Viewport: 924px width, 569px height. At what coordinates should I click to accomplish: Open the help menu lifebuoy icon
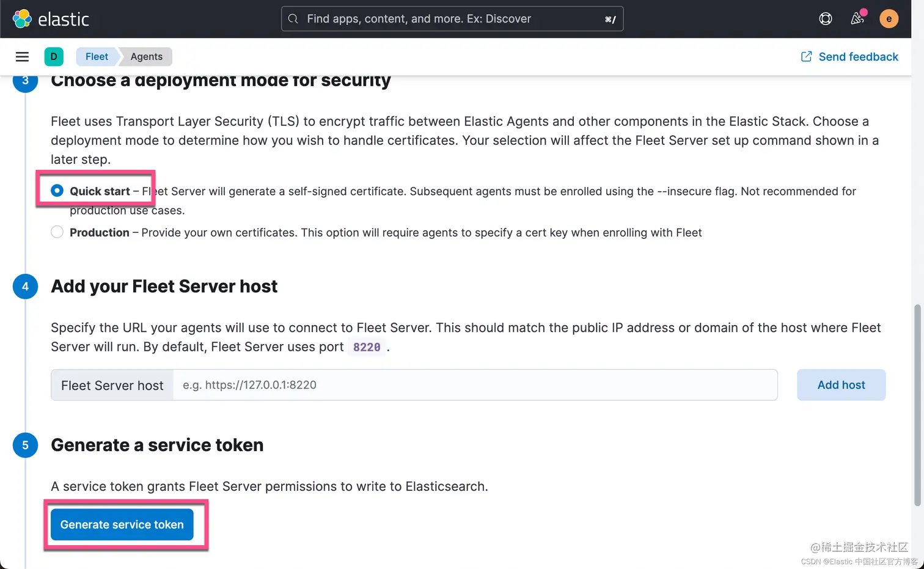(x=826, y=19)
